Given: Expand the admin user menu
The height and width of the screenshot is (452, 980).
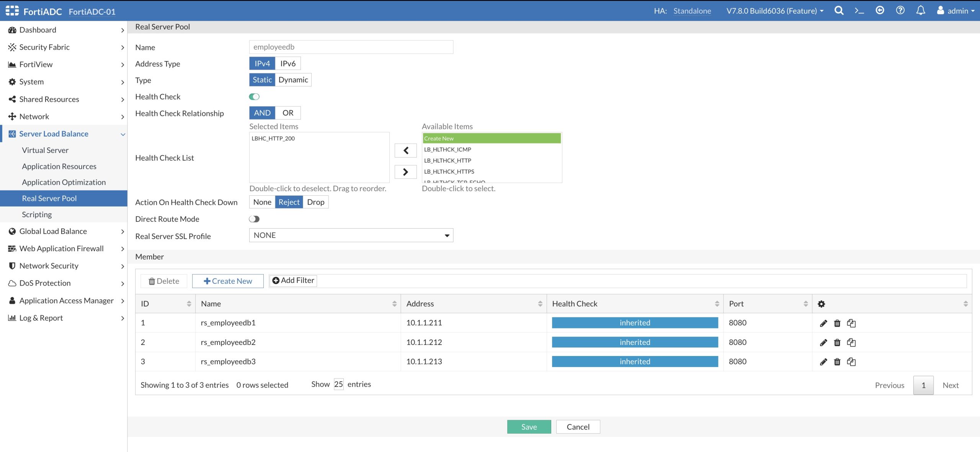Looking at the screenshot, I should [x=957, y=11].
